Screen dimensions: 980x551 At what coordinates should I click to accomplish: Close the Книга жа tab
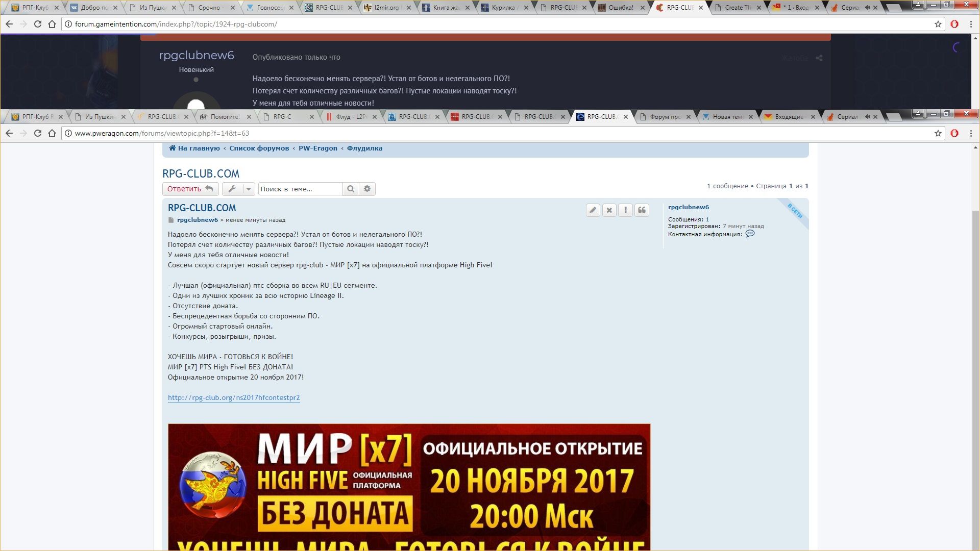coord(467,8)
